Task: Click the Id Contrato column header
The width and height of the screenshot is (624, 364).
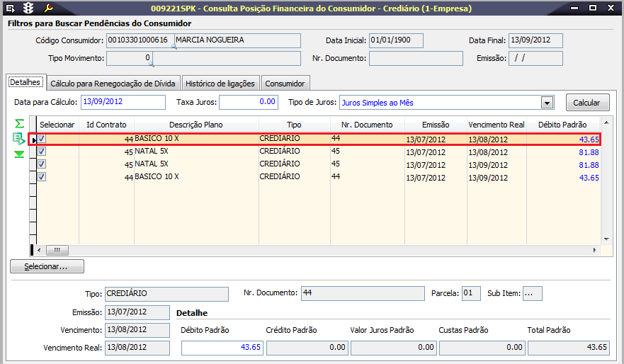Action: tap(107, 125)
